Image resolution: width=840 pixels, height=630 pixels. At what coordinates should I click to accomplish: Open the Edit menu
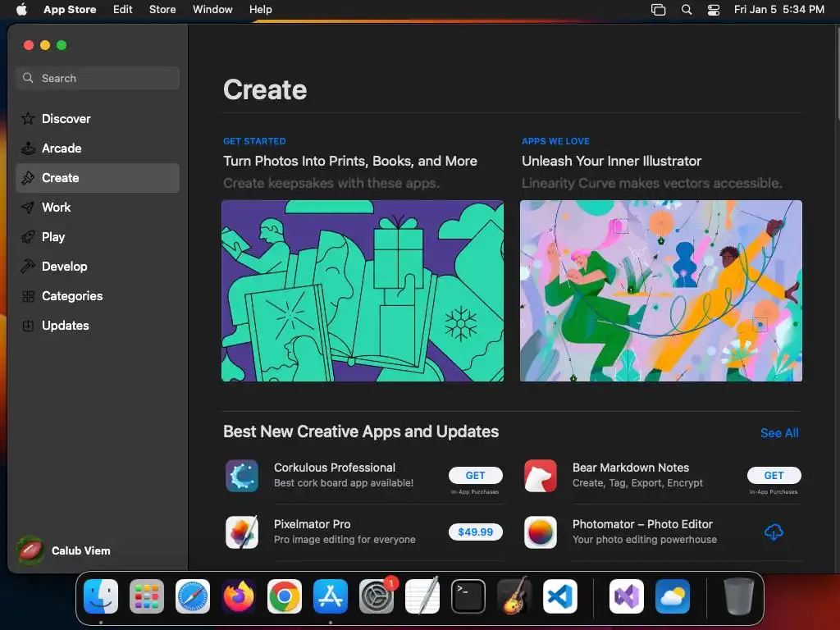(123, 9)
